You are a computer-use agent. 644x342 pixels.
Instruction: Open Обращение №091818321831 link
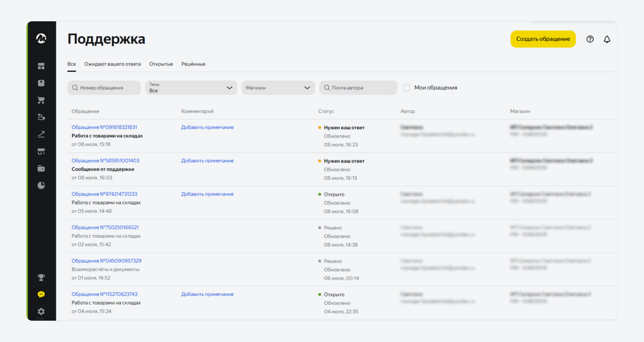coord(104,127)
